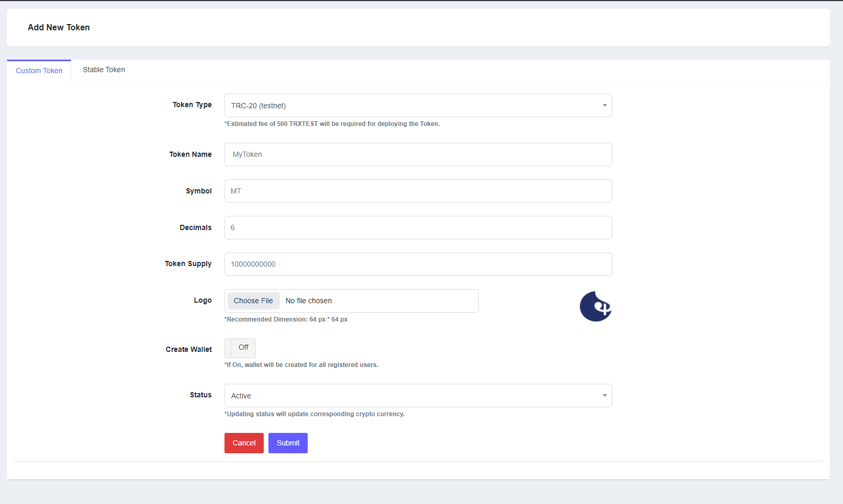843x504 pixels.
Task: Select the Decimals input box
Action: point(418,228)
